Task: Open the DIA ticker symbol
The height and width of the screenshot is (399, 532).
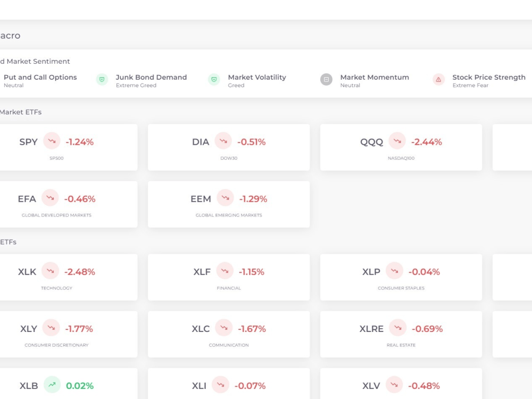Action: click(201, 142)
